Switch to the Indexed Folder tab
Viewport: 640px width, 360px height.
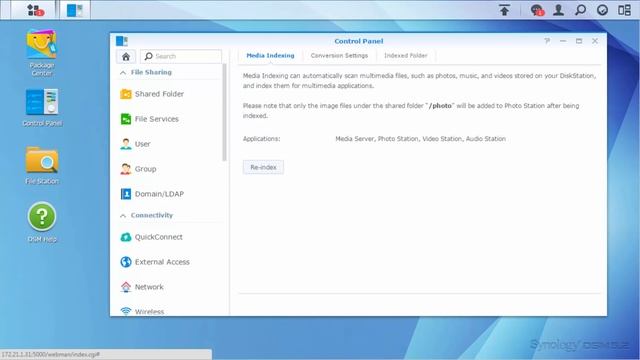tap(405, 56)
